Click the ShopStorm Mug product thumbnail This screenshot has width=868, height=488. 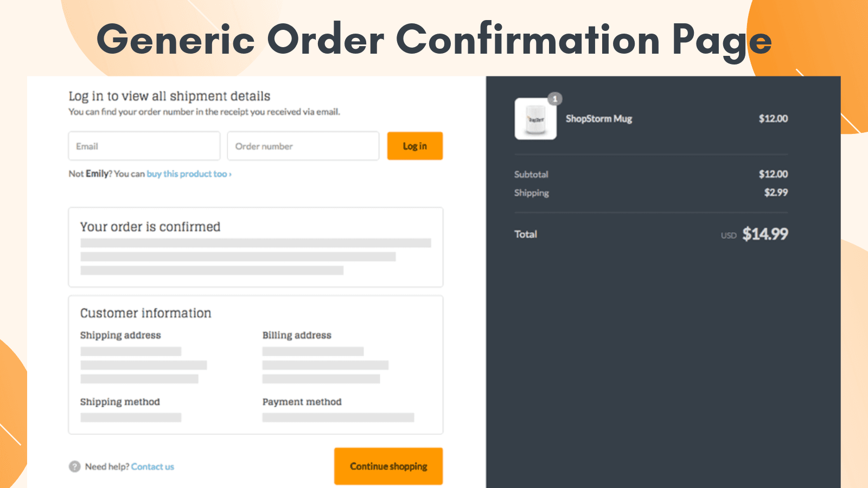click(535, 119)
